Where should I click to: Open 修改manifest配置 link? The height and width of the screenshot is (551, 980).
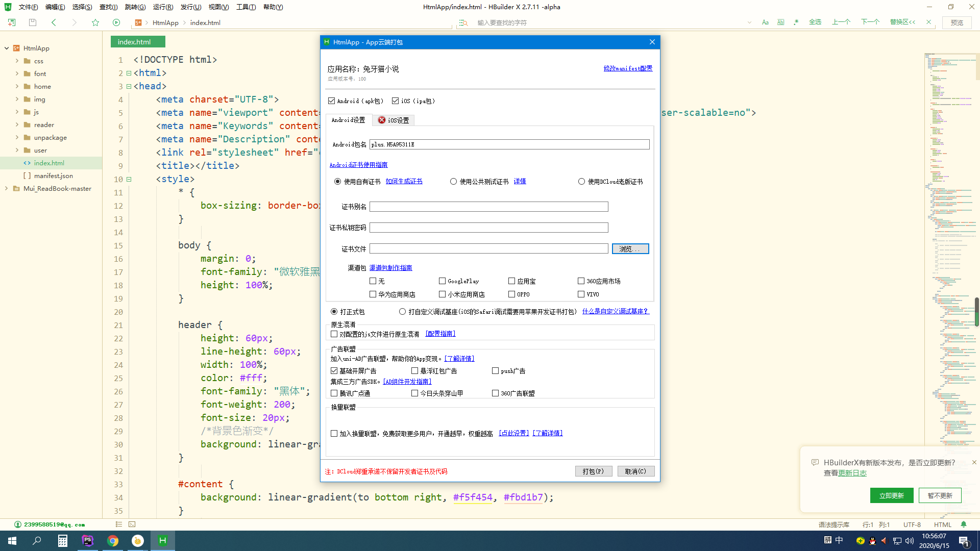pos(628,68)
